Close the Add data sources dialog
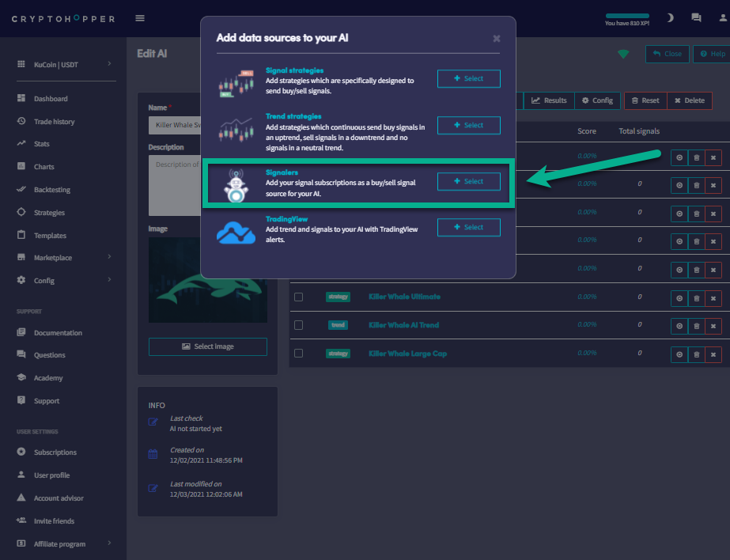This screenshot has height=560, width=730. [x=496, y=38]
